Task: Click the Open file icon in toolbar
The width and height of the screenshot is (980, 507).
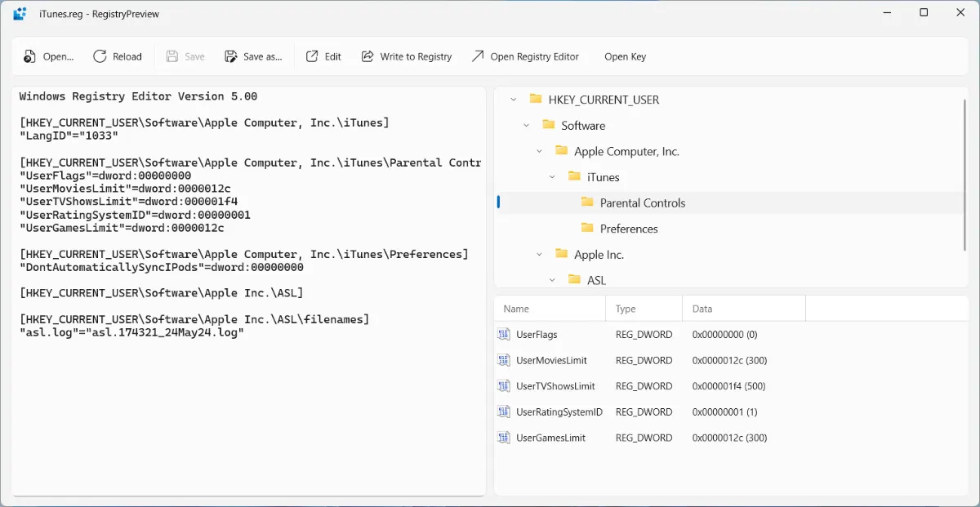Action: (x=30, y=56)
